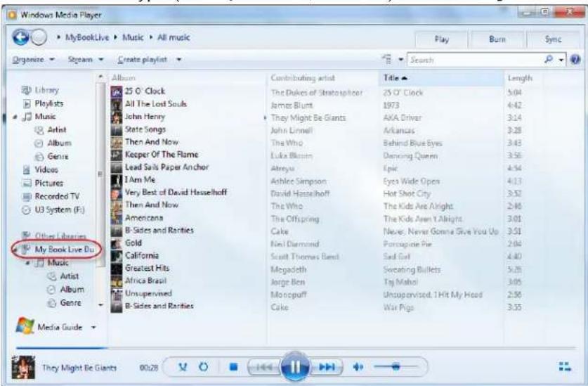Sort by the Length column header

(520, 78)
